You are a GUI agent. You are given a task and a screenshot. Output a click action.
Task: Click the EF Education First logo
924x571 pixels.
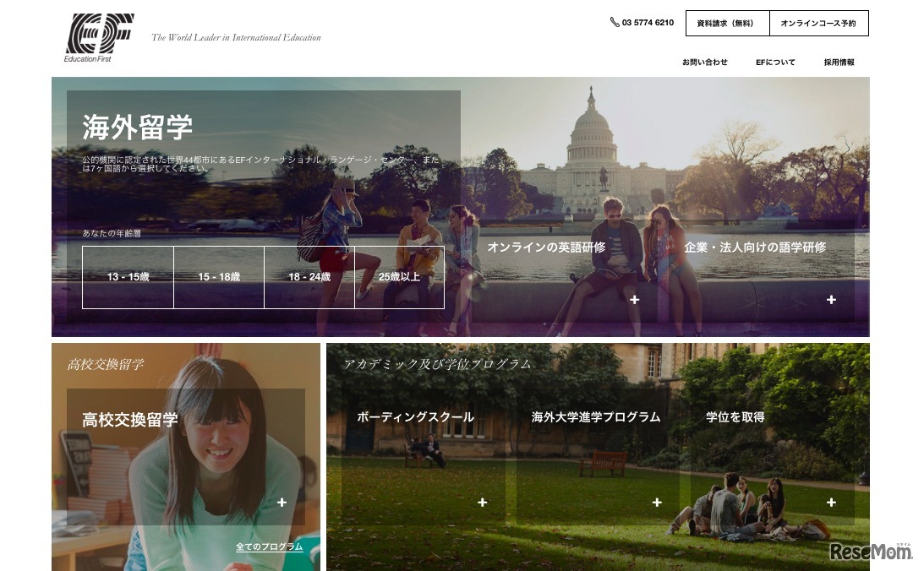pos(99,37)
